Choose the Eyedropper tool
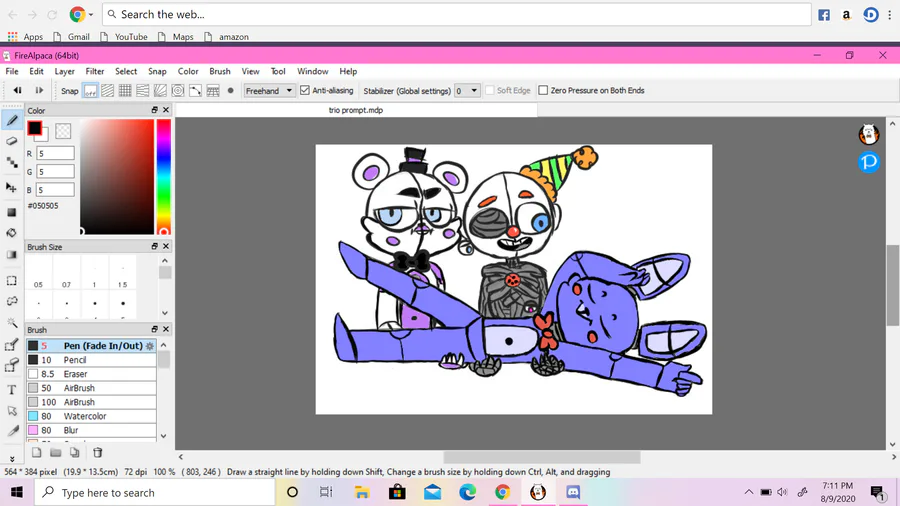900x506 pixels. [x=11, y=431]
